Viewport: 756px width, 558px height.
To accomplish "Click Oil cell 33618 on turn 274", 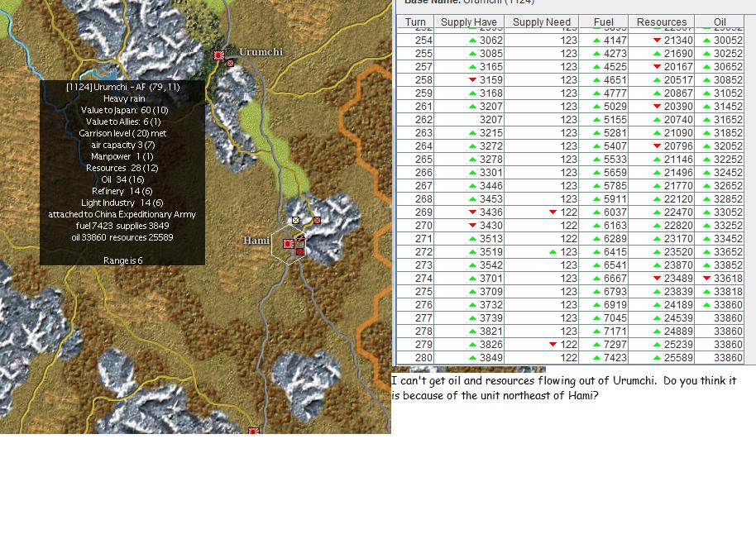I will [x=720, y=279].
